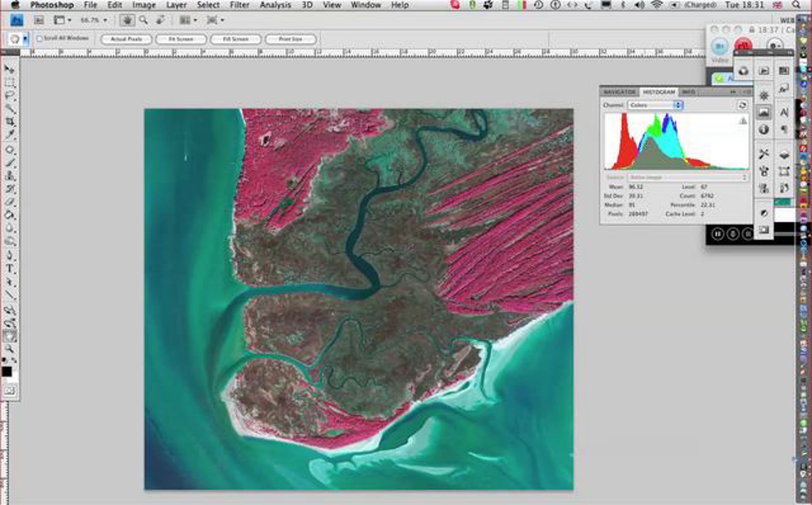The height and width of the screenshot is (505, 812).
Task: Toggle Quick Mask mode button
Action: pos(9,391)
